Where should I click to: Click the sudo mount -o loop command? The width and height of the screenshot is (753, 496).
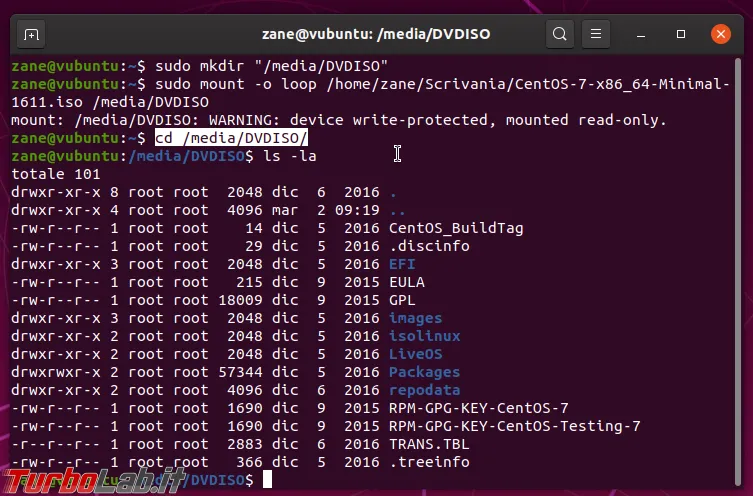[x=442, y=85]
